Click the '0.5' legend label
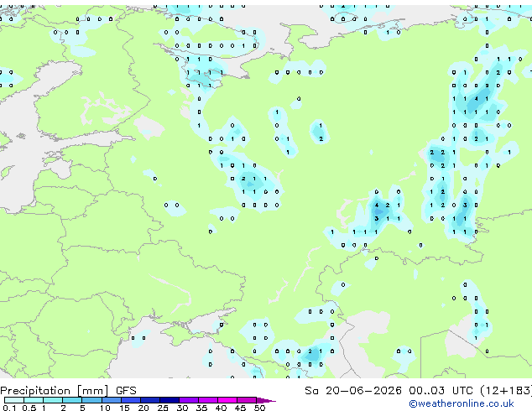The height and width of the screenshot is (411, 532). [29, 408]
